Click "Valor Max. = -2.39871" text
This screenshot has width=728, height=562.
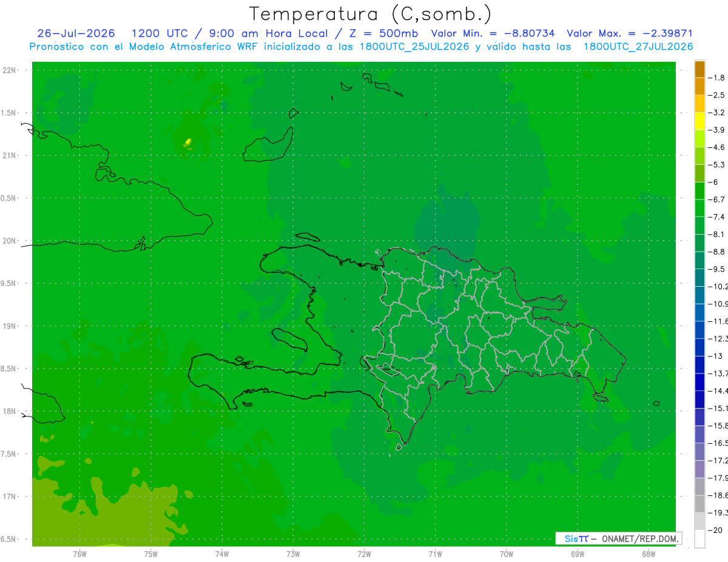tap(630, 34)
